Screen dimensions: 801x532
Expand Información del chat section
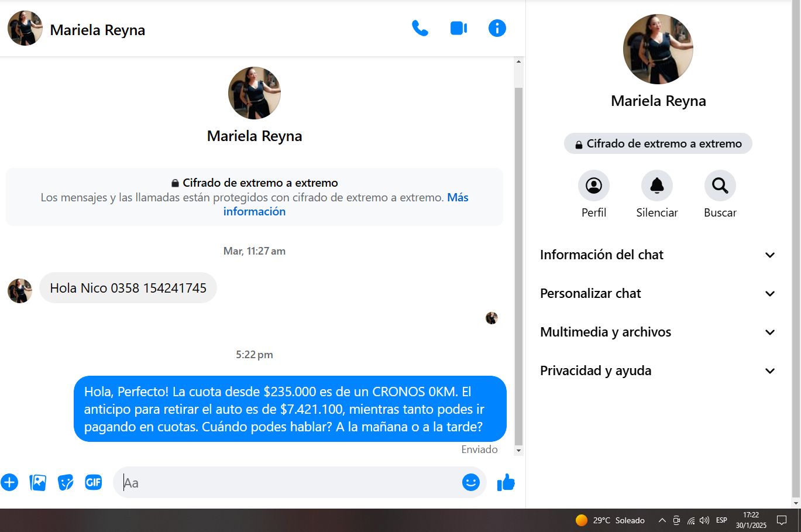pos(658,255)
